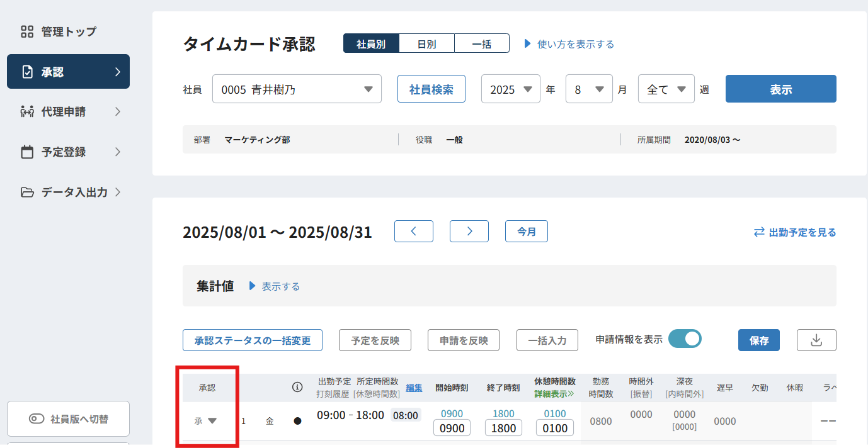Click 出勤予定を見る link
The width and height of the screenshot is (868, 448).
795,232
